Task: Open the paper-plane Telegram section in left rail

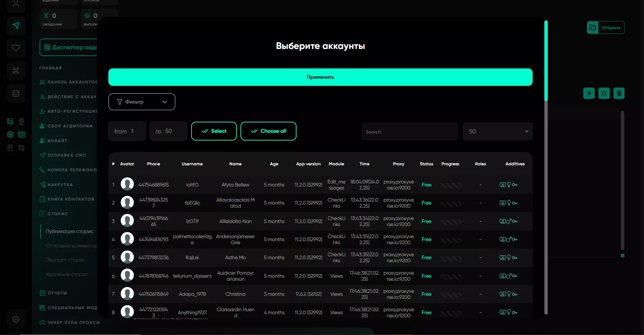Action: click(x=16, y=26)
